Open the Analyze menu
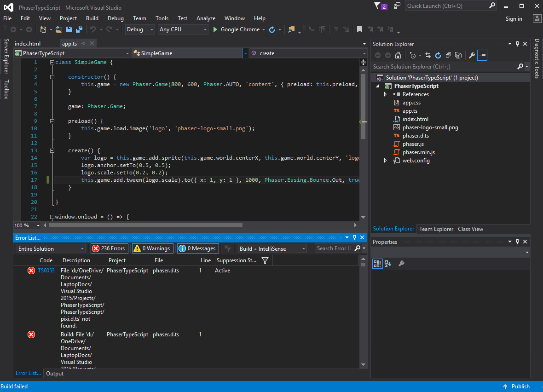Viewport: 543px width, 392px height. 206,18
